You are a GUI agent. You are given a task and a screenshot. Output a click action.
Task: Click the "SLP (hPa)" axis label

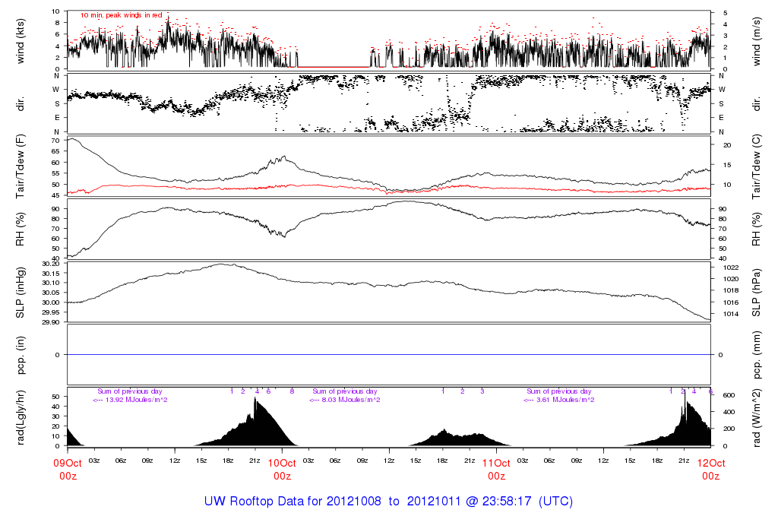click(757, 293)
